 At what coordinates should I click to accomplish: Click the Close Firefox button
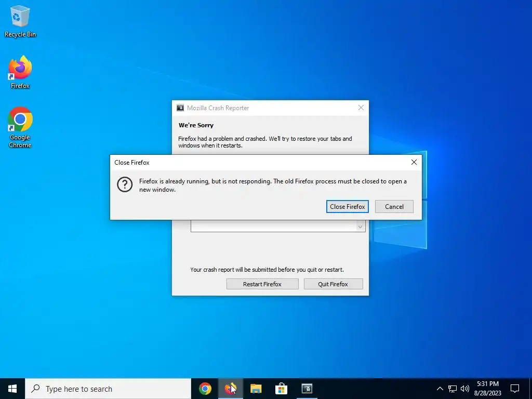(348, 207)
